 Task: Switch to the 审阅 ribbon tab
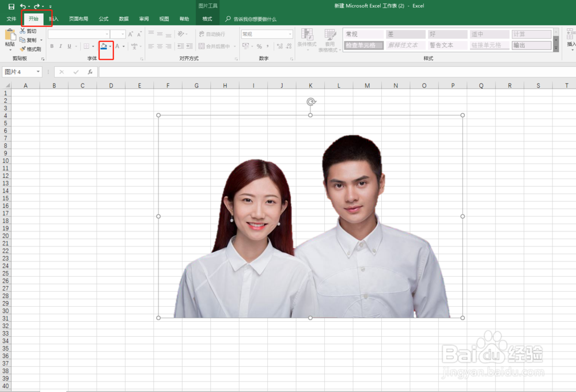tap(144, 19)
